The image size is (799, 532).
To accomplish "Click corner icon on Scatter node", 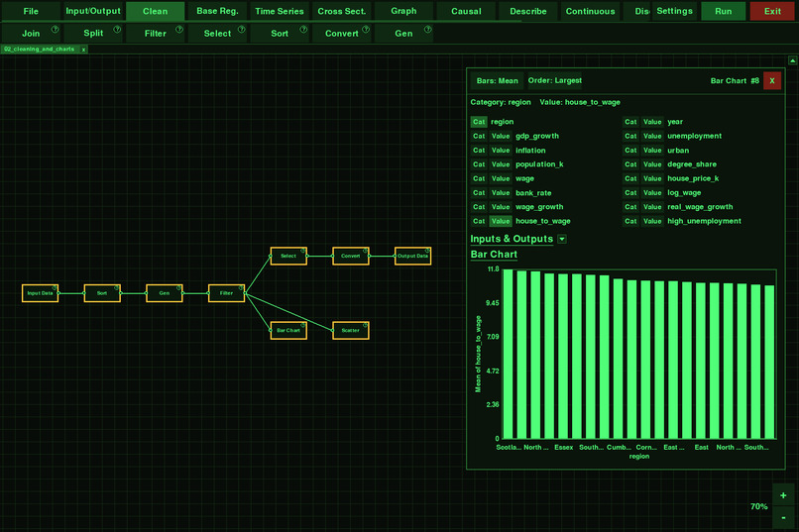I will pos(366,325).
